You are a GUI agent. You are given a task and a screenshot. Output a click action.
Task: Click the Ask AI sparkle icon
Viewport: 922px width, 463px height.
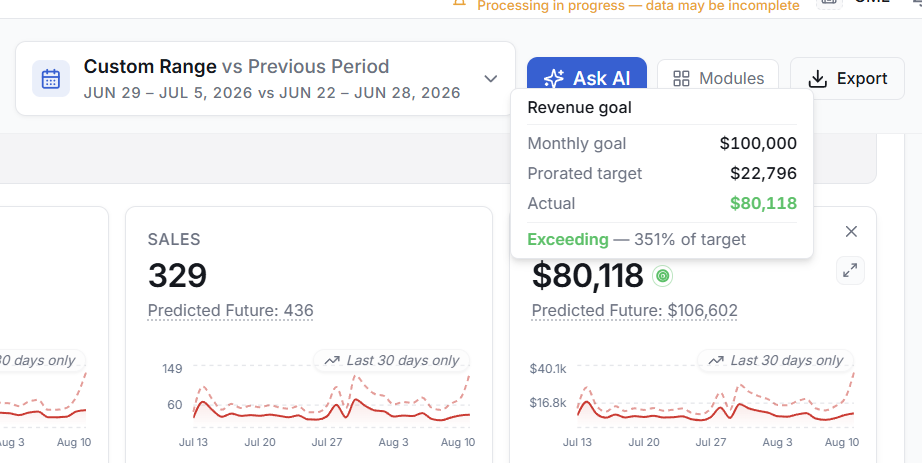click(x=554, y=78)
